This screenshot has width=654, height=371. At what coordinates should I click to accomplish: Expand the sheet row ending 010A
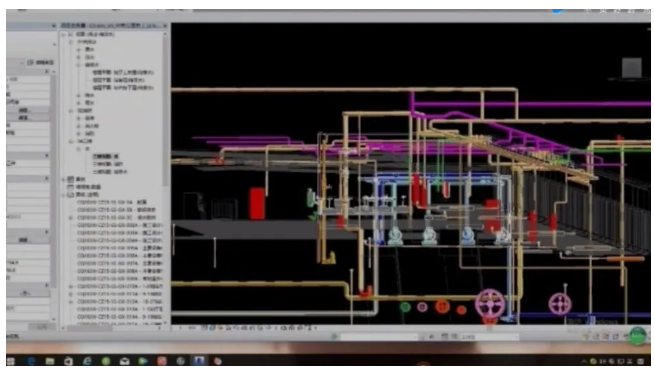(70, 286)
